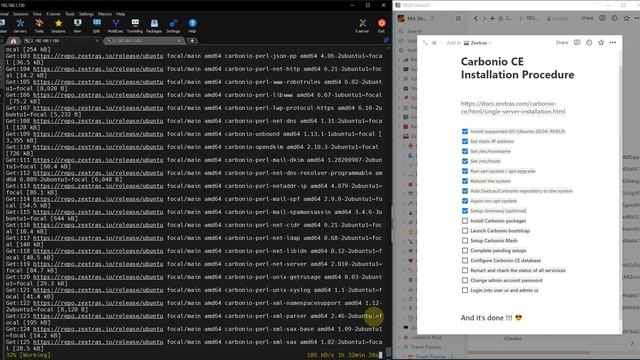This screenshot has width=640, height=360.
Task: Uncheck Run apt update / apt upgrade
Action: [464, 171]
